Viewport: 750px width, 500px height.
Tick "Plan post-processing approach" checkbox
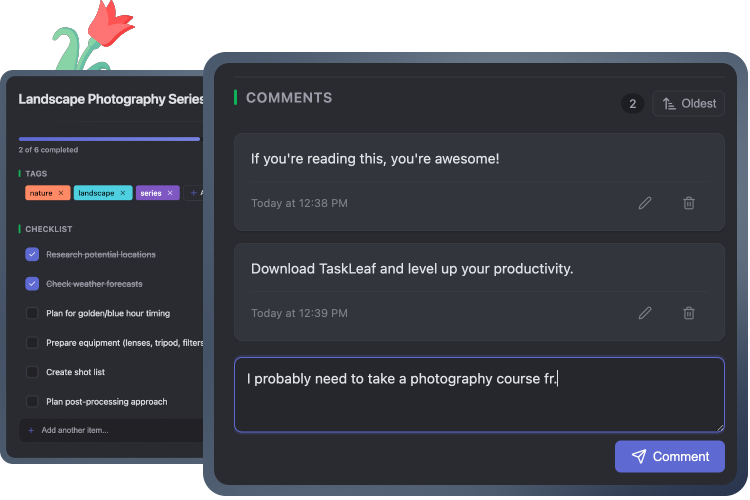pos(32,401)
